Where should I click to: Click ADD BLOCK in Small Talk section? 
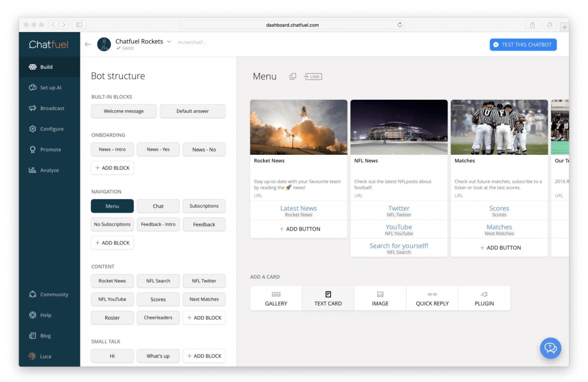tap(204, 356)
